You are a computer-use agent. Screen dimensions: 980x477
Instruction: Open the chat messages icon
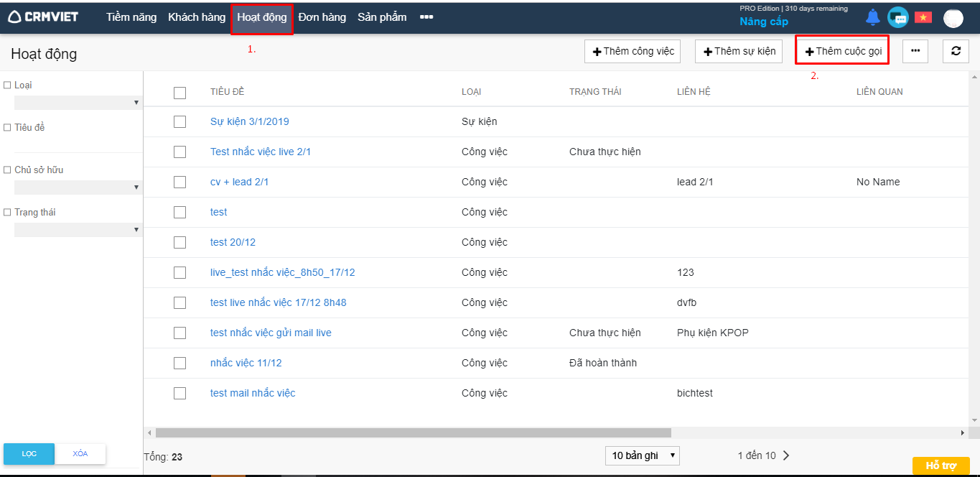click(x=897, y=17)
